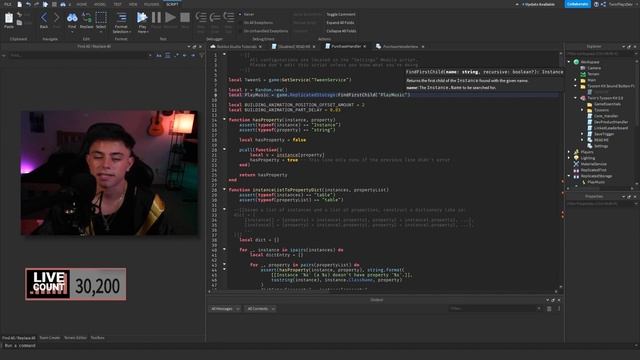Expand the Main folder in Explorer
Image resolution: width=640 pixels, height=360 pixels.
point(576,80)
